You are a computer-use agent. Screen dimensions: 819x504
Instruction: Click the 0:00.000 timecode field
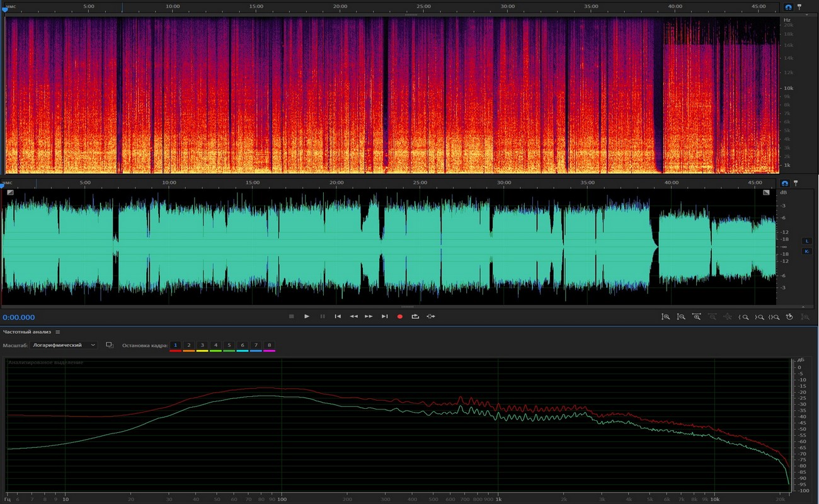[19, 318]
